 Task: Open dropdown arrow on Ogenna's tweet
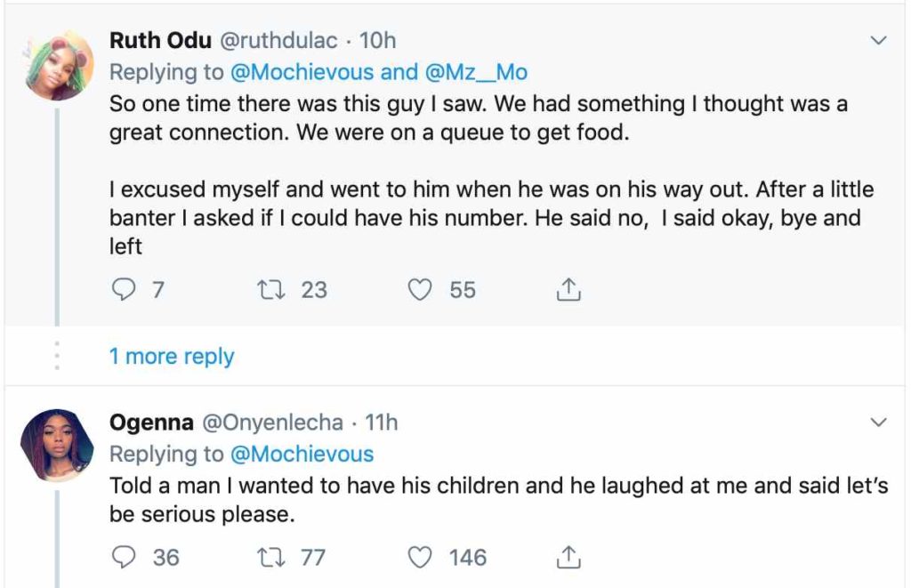(x=878, y=421)
